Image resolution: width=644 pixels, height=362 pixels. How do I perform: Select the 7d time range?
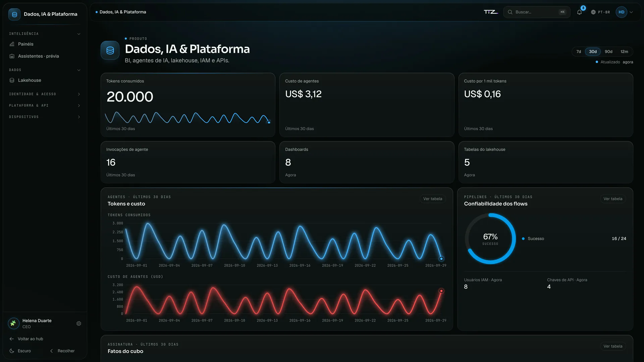pyautogui.click(x=579, y=52)
